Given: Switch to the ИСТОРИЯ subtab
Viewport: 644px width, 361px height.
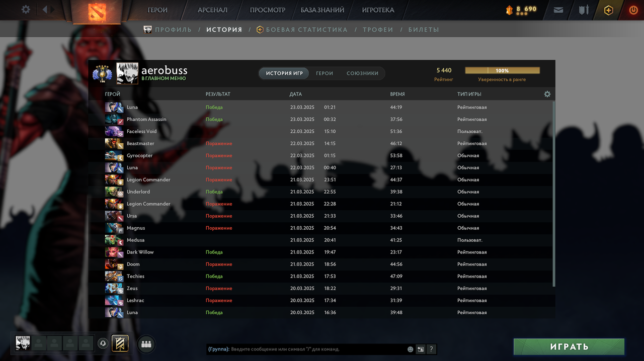Looking at the screenshot, I should coord(224,30).
